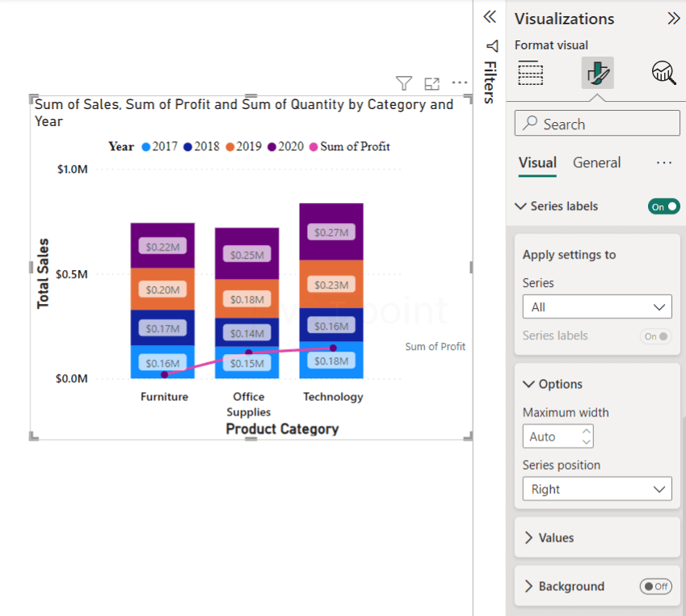Click the chart title text
The height and width of the screenshot is (616, 686).
pyautogui.click(x=244, y=112)
